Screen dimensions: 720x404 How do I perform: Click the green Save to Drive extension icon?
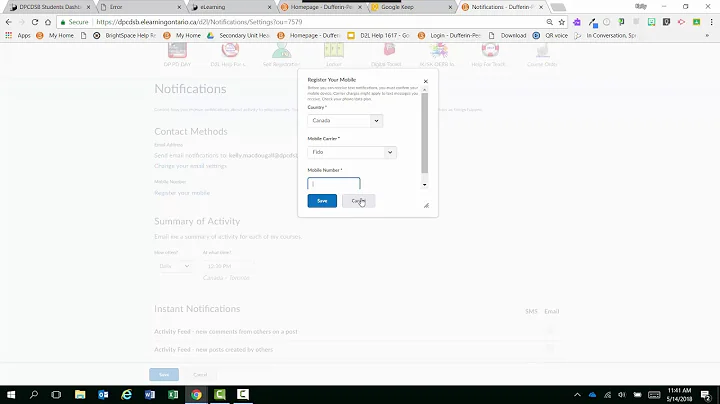point(697,22)
